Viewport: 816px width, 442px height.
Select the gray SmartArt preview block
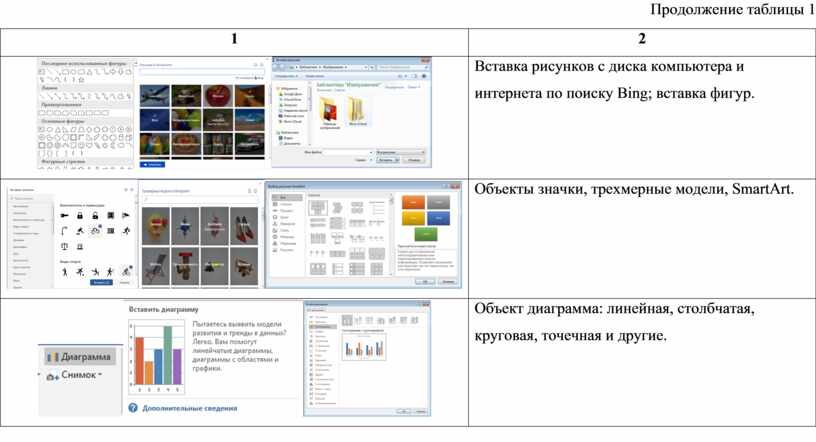(x=438, y=202)
